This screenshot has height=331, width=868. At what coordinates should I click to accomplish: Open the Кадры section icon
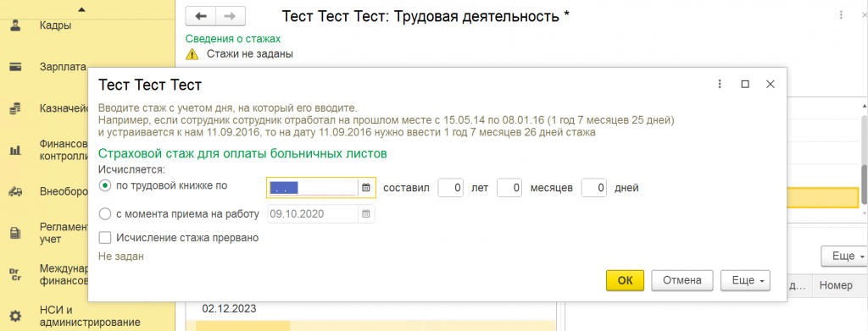click(x=15, y=25)
